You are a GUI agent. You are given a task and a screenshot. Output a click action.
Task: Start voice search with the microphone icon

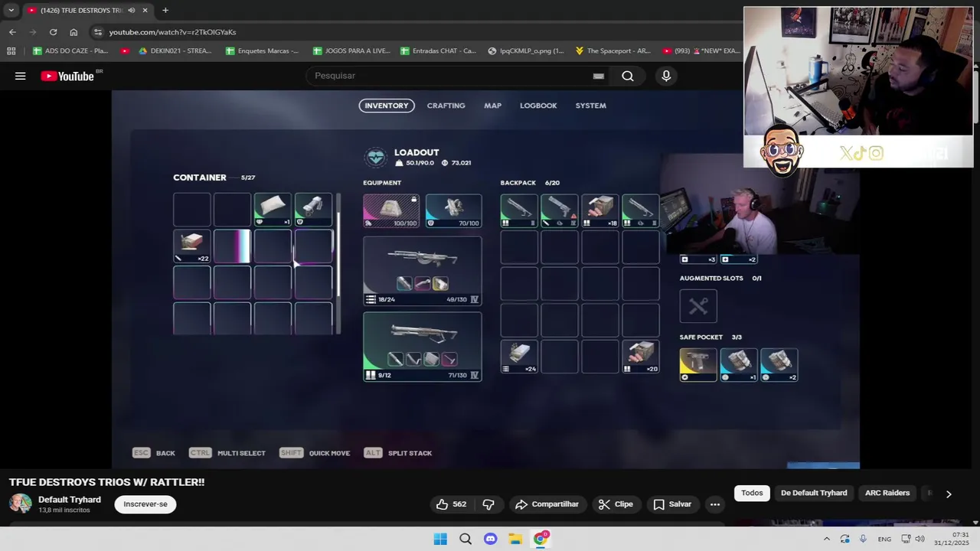(x=666, y=76)
